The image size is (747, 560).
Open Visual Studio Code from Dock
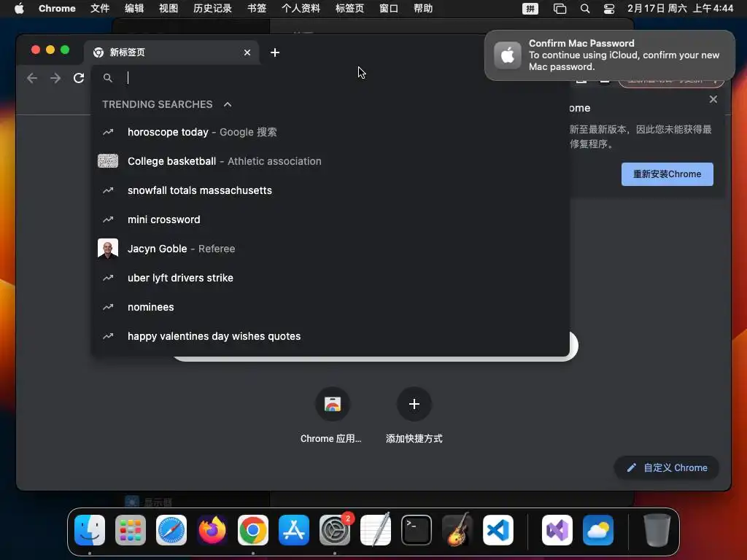[x=498, y=530]
